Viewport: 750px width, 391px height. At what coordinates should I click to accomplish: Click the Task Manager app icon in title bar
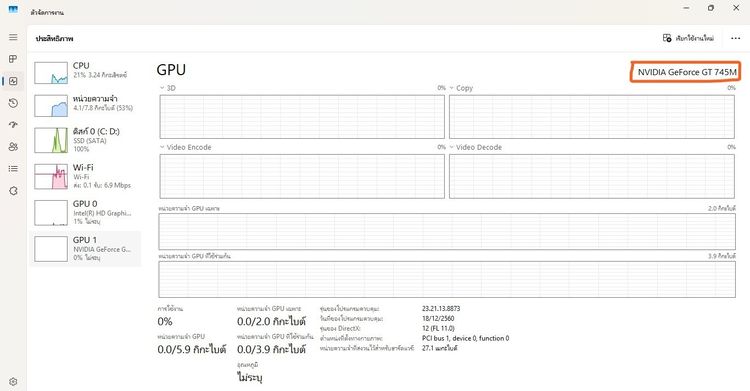pyautogui.click(x=13, y=10)
